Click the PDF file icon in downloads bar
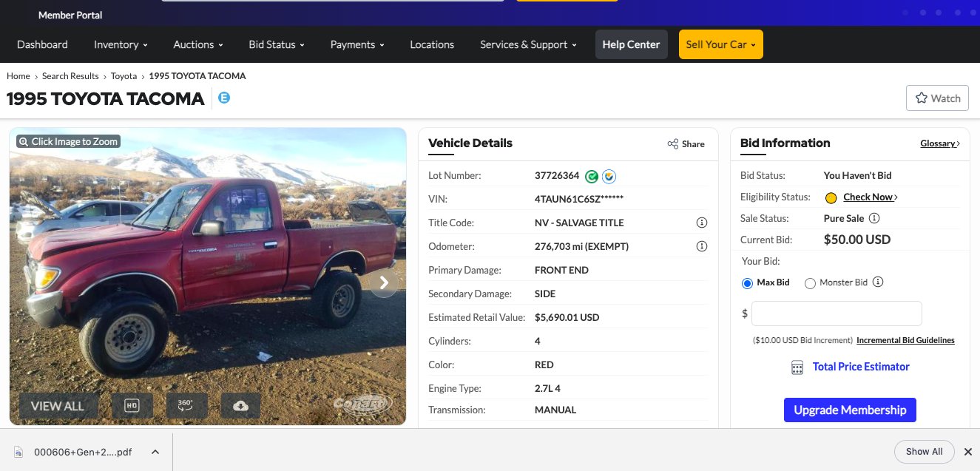 [x=19, y=452]
